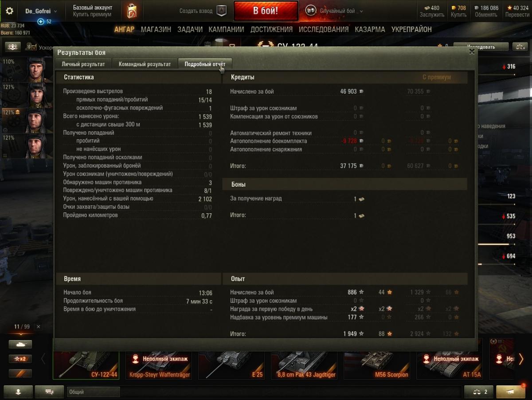Open the comparison list showing 2
The image size is (532, 400).
(479, 392)
